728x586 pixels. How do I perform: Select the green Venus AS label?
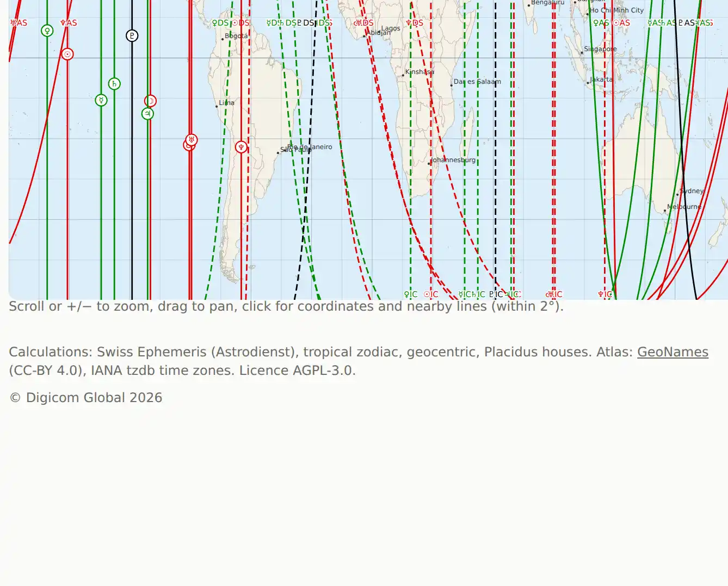click(601, 23)
